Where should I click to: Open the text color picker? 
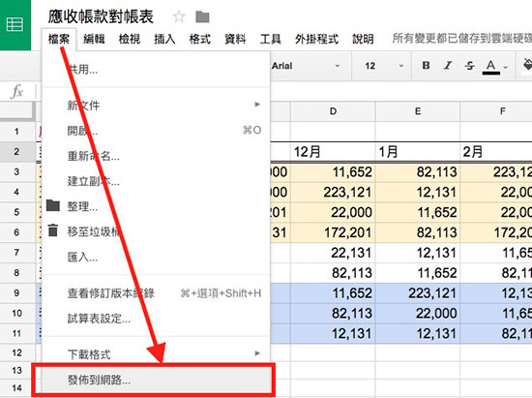(x=491, y=66)
